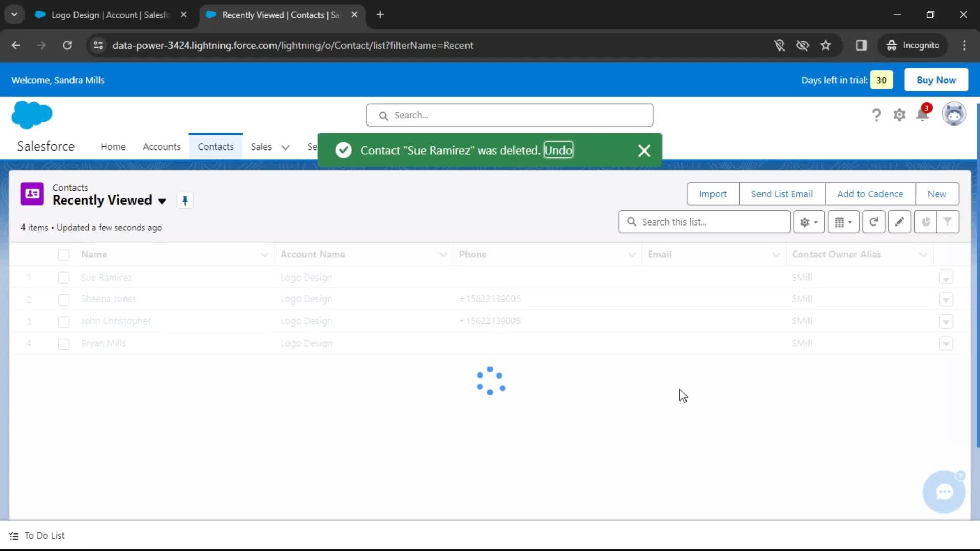Open Chrome's three-dot menu

point(964,45)
